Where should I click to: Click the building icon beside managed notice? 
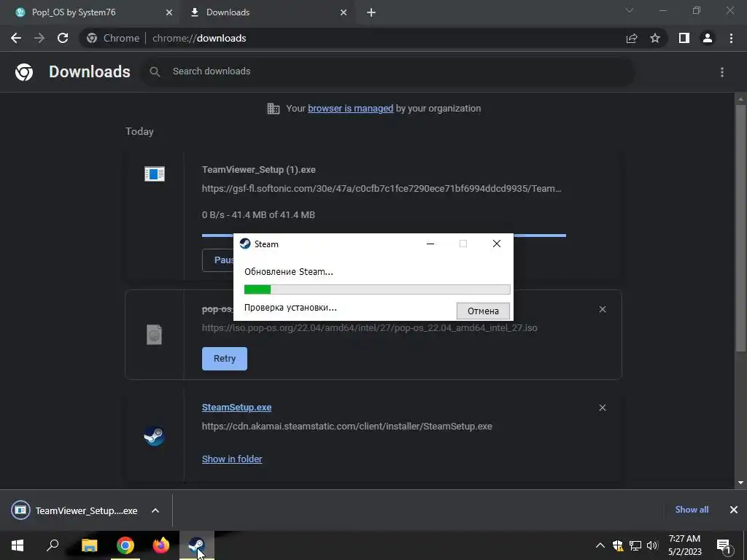click(x=274, y=109)
